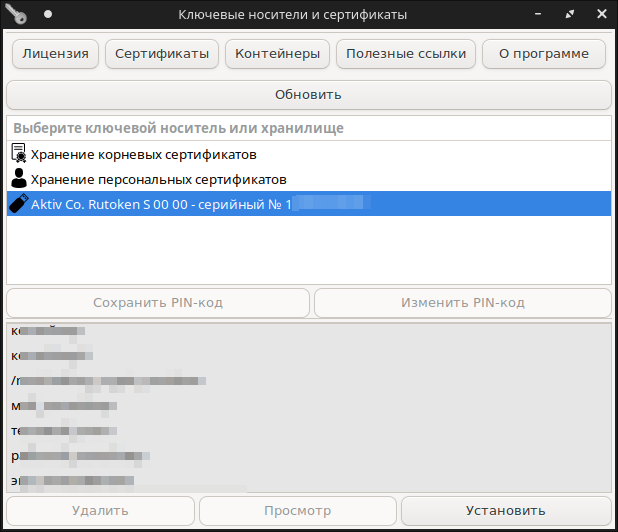Open the Лицензия section

(56, 54)
